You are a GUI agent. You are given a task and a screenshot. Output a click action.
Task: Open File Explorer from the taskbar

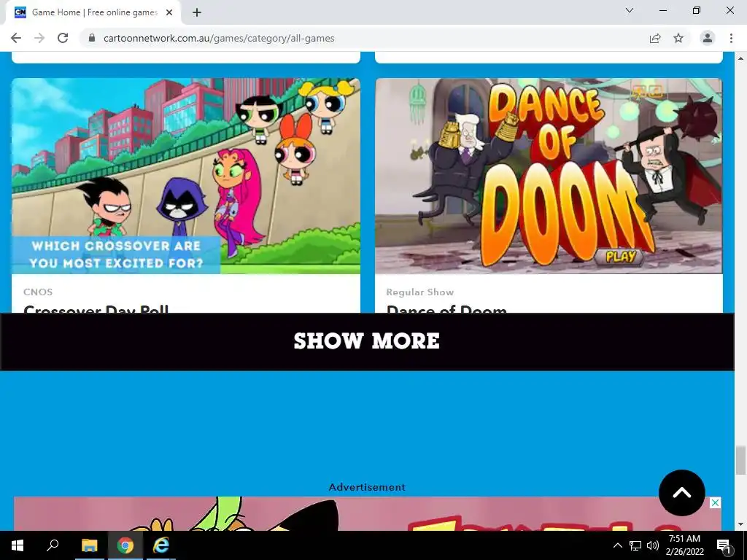pos(89,545)
